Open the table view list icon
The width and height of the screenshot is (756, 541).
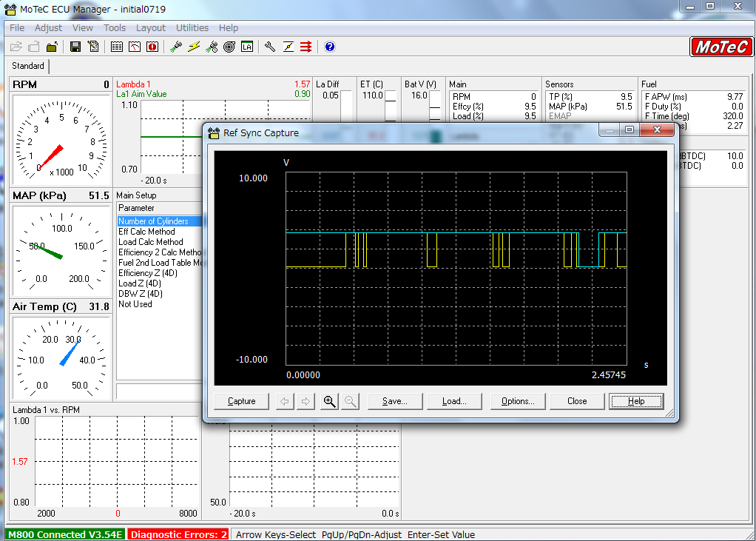click(x=117, y=47)
